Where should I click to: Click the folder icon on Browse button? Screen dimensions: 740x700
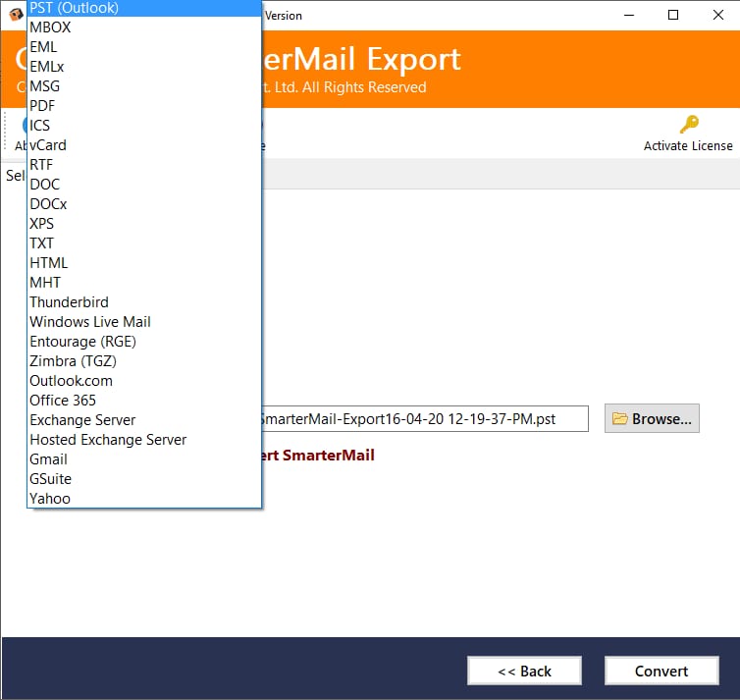619,418
